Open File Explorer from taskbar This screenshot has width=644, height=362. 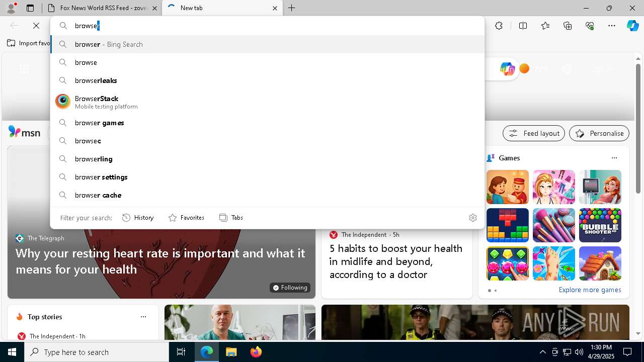click(231, 352)
